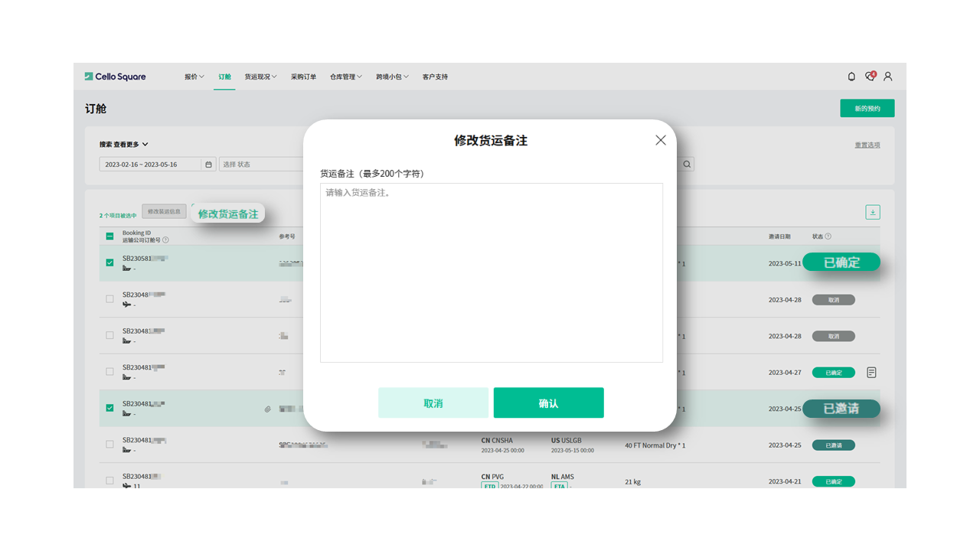Expand 搜索 查看更多 search options
This screenshot has width=980, height=551.
tap(123, 144)
